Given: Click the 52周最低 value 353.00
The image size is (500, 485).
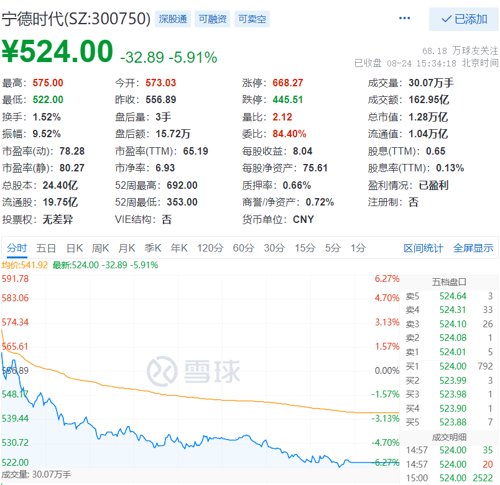Looking at the screenshot, I should [182, 202].
